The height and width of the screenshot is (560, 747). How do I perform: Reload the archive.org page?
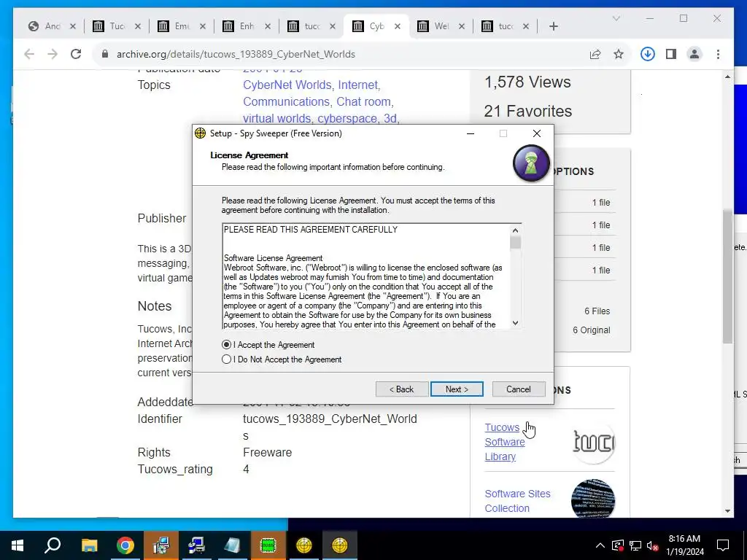[76, 54]
